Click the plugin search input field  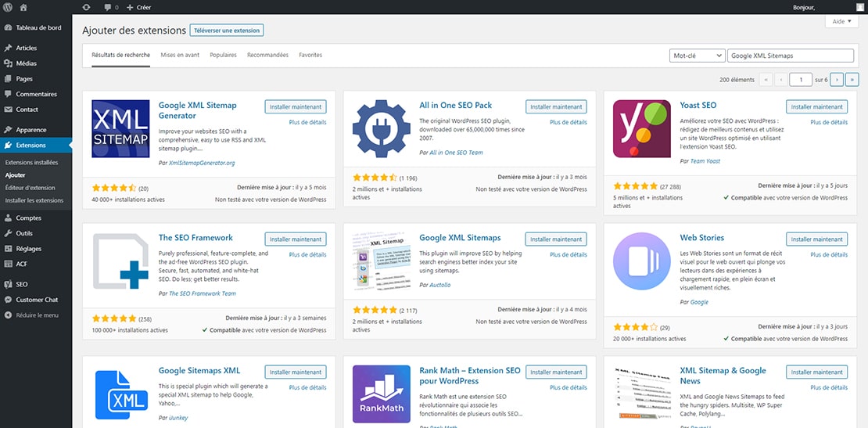791,56
